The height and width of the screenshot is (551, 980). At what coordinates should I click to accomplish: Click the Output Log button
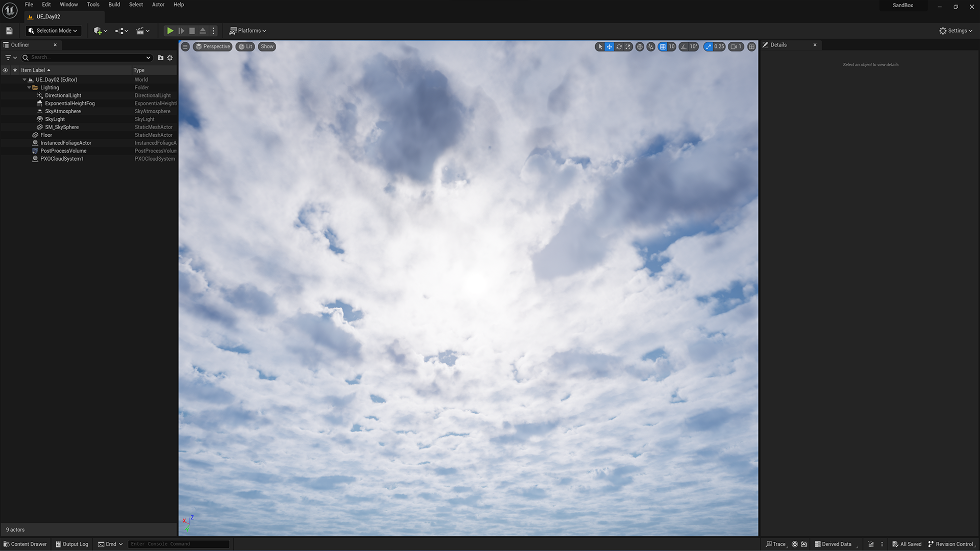pyautogui.click(x=72, y=544)
